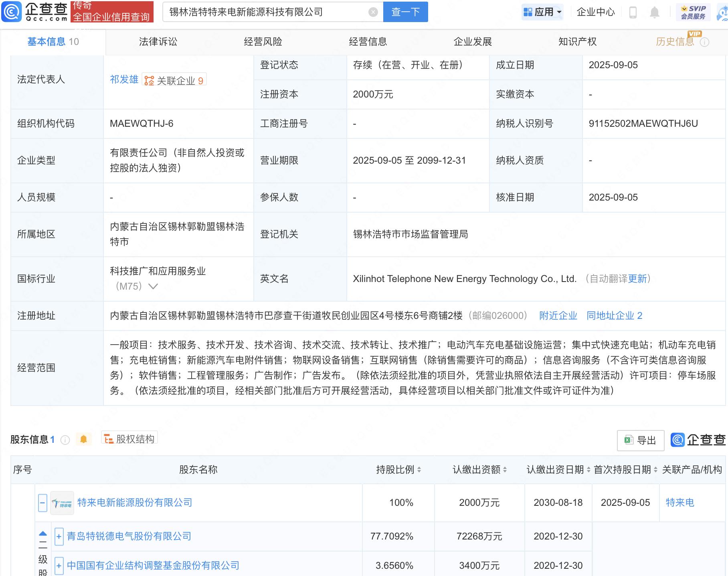Open related product 特来电
The image size is (728, 576).
click(x=680, y=503)
